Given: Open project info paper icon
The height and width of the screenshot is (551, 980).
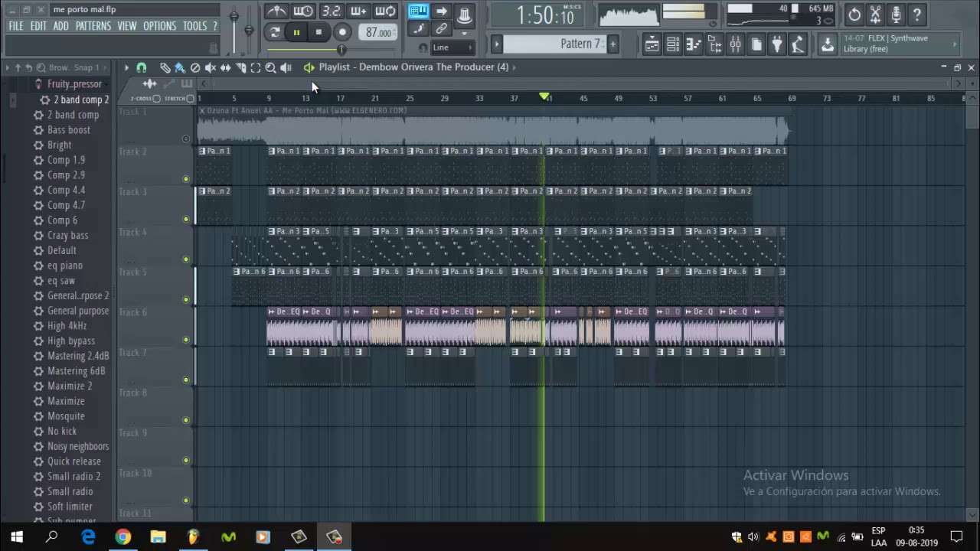Looking at the screenshot, I should tap(756, 44).
